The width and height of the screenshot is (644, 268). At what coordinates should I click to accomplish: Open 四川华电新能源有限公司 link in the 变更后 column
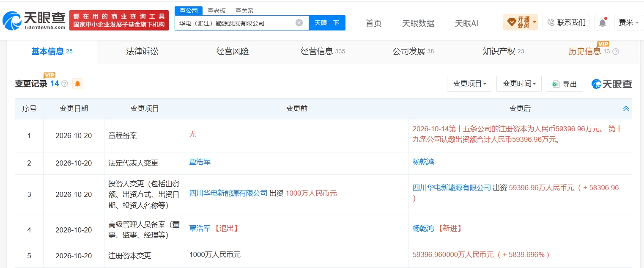click(x=452, y=188)
